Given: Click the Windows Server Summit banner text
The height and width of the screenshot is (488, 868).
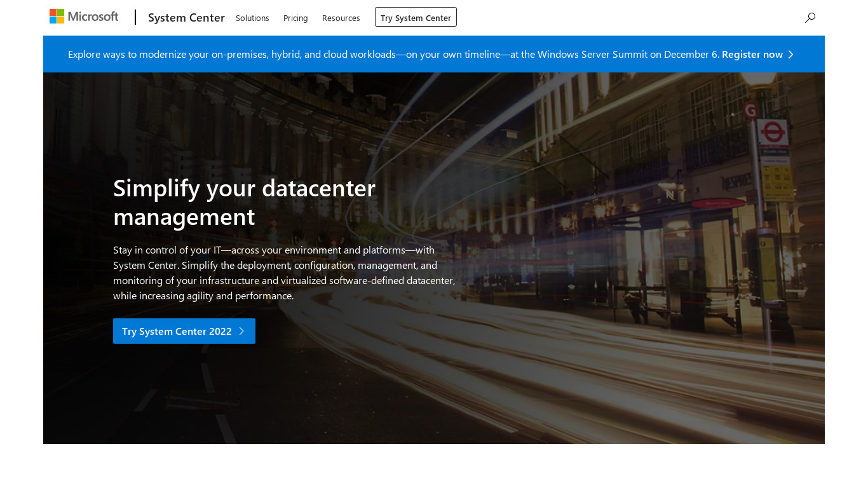Looking at the screenshot, I should tap(393, 55).
